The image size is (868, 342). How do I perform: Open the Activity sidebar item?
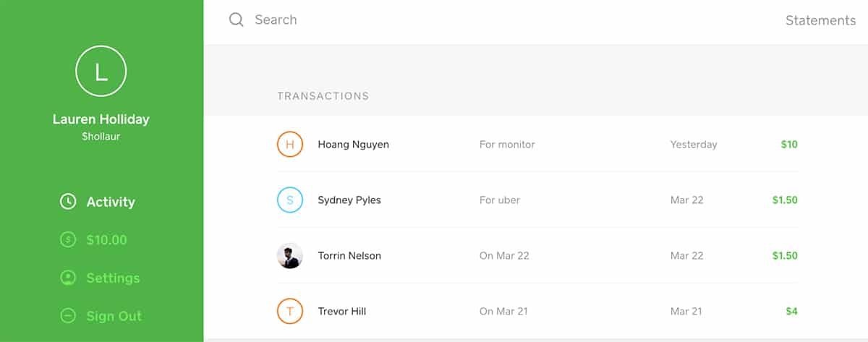point(110,202)
